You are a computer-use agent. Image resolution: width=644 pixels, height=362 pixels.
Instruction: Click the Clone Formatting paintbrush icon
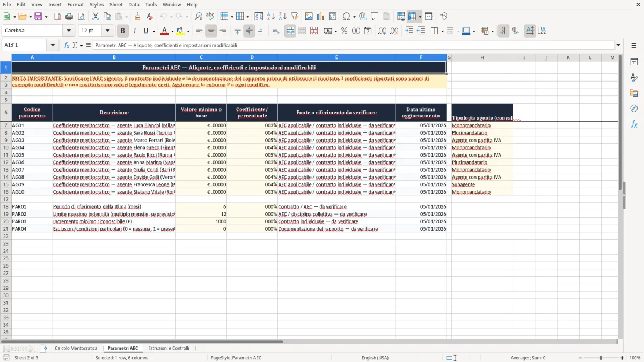138,17
